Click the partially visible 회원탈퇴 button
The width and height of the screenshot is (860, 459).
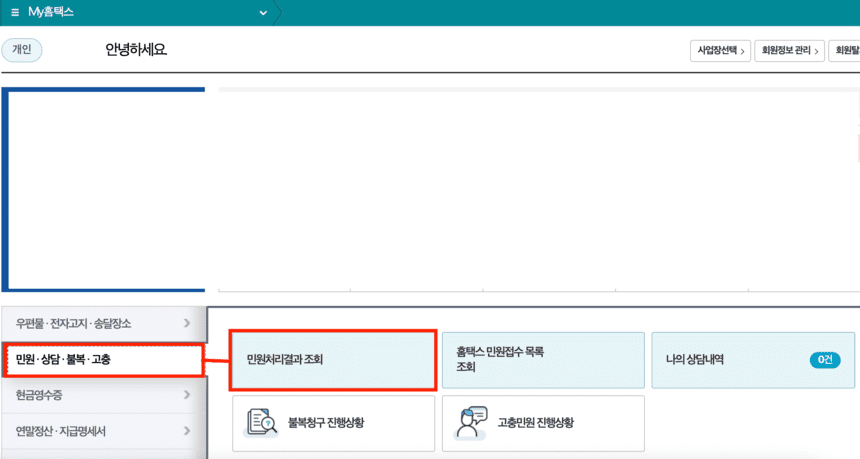pos(845,51)
